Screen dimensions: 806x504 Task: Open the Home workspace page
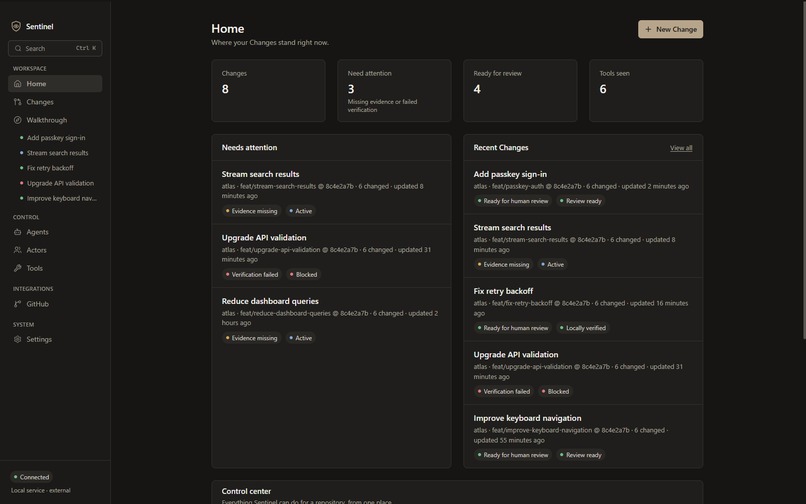point(55,83)
